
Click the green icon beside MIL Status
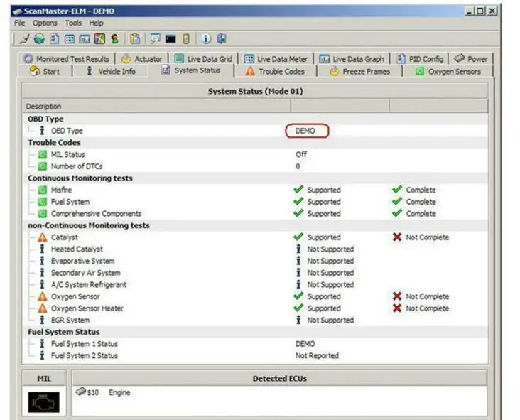coord(43,155)
